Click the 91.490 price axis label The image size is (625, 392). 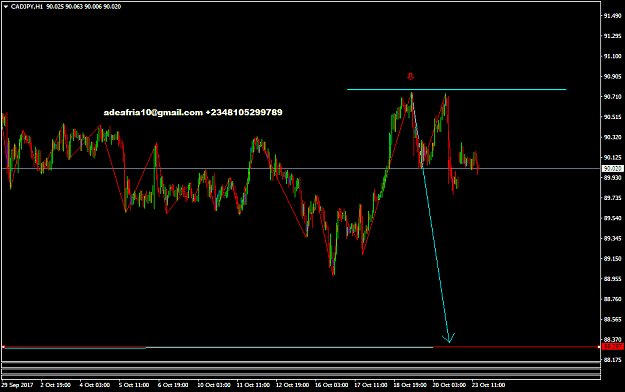[x=613, y=16]
